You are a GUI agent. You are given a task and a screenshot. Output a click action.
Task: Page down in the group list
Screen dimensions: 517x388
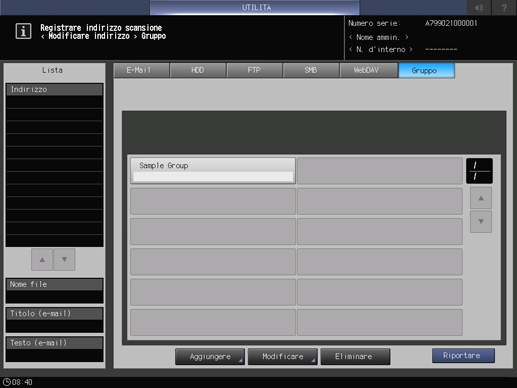click(481, 221)
